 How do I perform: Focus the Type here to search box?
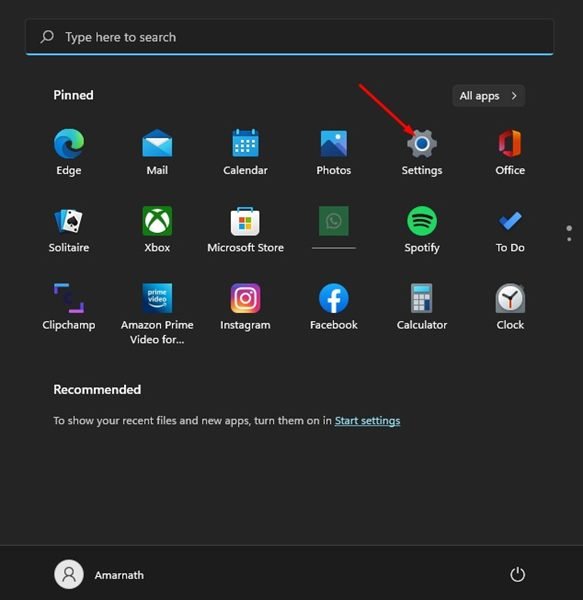pyautogui.click(x=289, y=37)
